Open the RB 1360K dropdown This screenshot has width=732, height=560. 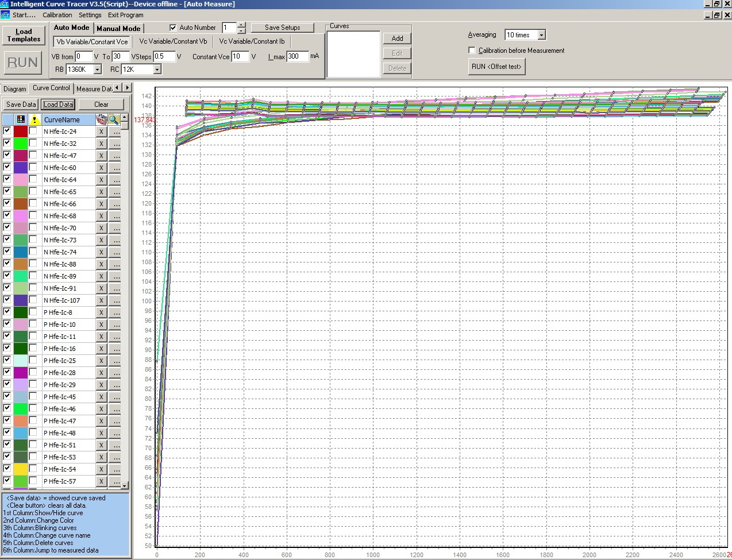[97, 69]
